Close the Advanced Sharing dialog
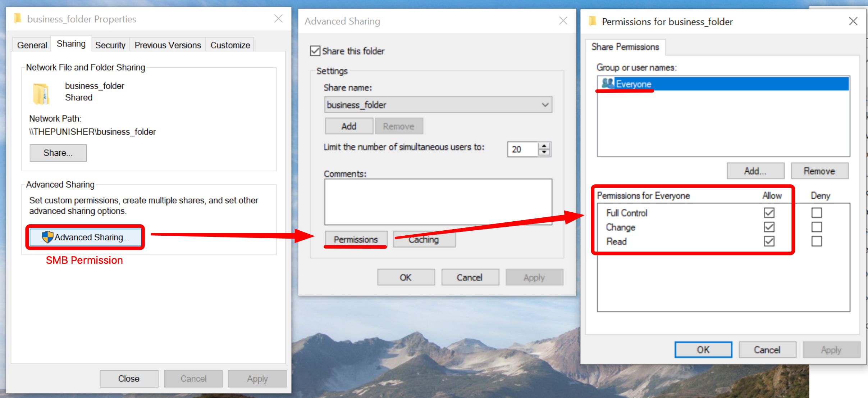Screen dimensions: 868x398 [563, 21]
